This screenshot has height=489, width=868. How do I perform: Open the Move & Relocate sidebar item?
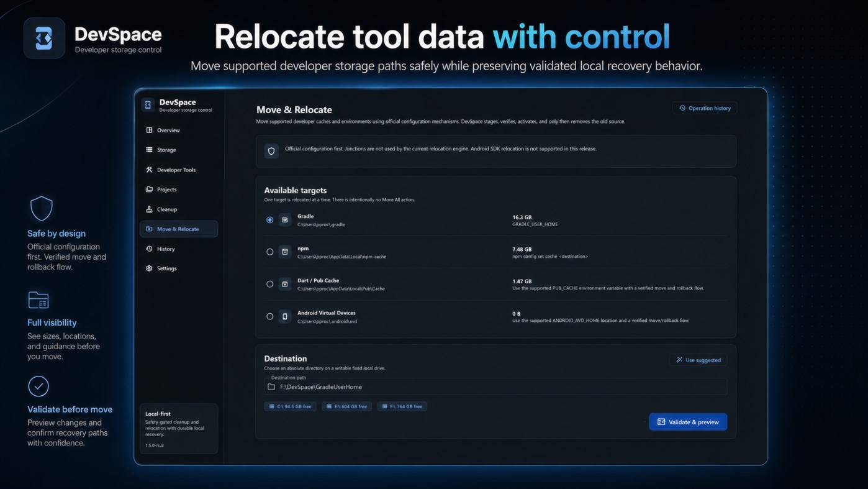coord(179,229)
